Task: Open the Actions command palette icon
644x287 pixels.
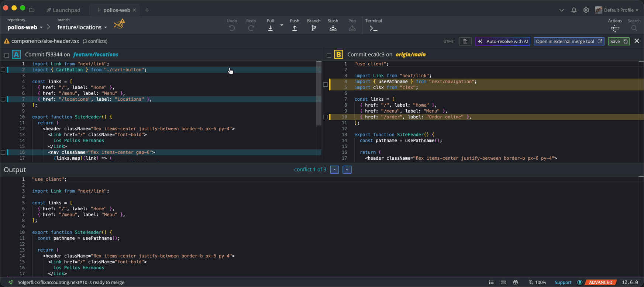Action: click(x=615, y=28)
